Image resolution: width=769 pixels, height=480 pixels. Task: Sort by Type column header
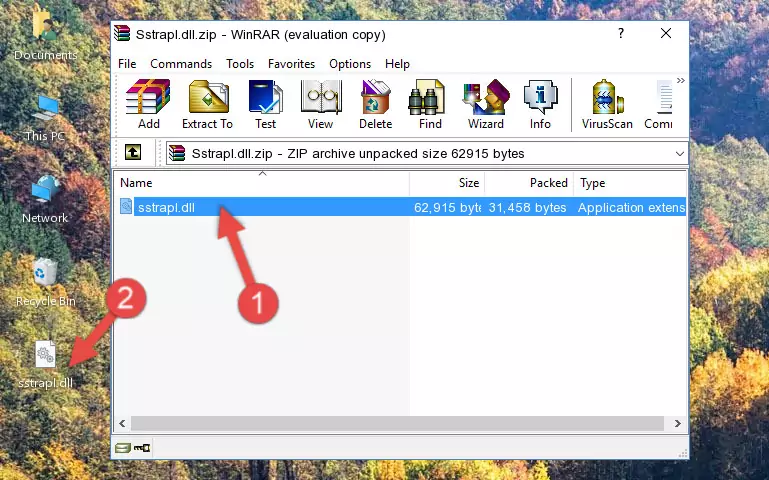coord(630,183)
